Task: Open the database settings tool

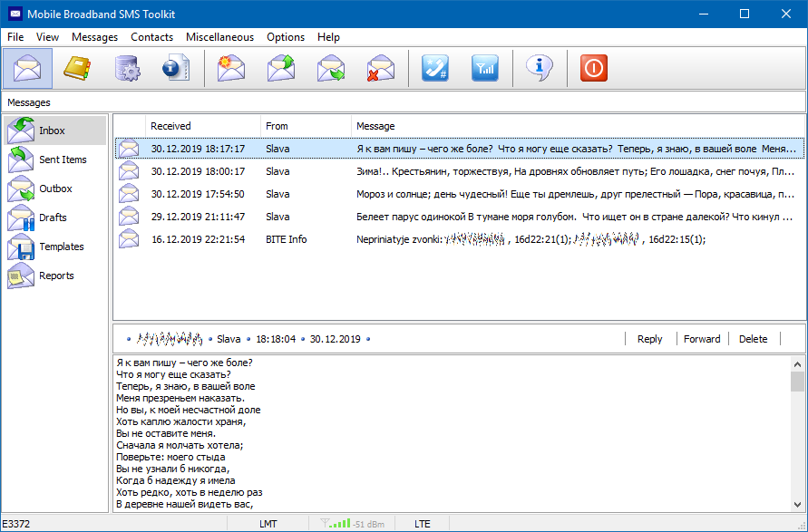Action: pyautogui.click(x=127, y=67)
